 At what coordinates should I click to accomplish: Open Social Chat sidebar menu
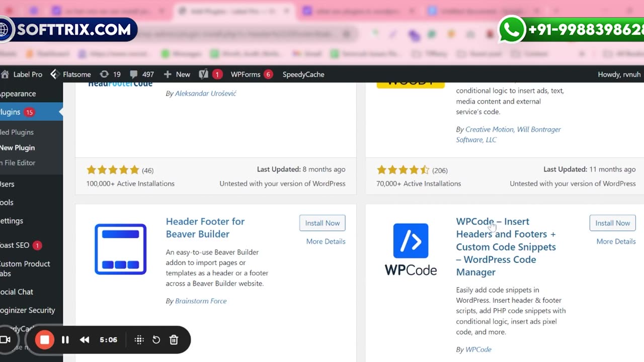[17, 292]
